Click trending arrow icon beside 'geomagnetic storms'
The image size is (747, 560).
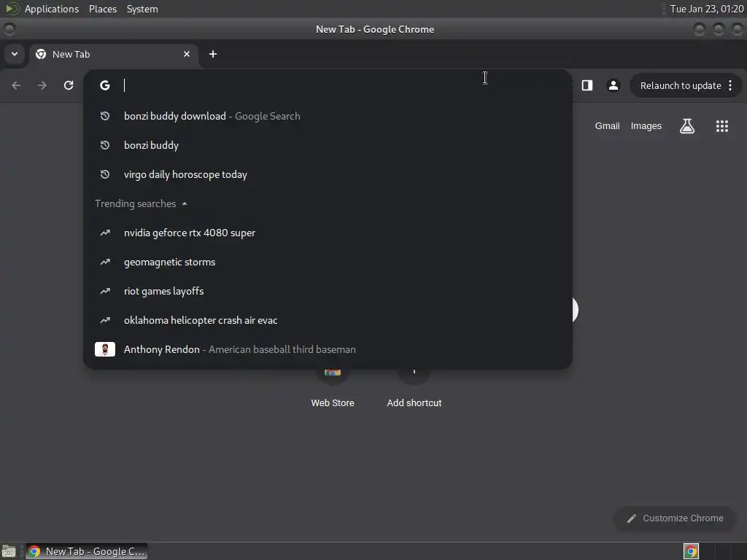tap(105, 262)
